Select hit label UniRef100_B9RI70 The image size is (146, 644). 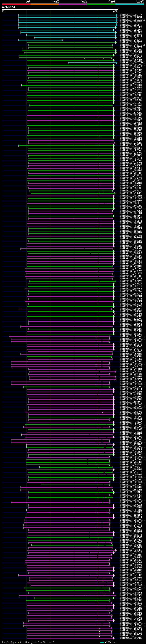(x=131, y=80)
